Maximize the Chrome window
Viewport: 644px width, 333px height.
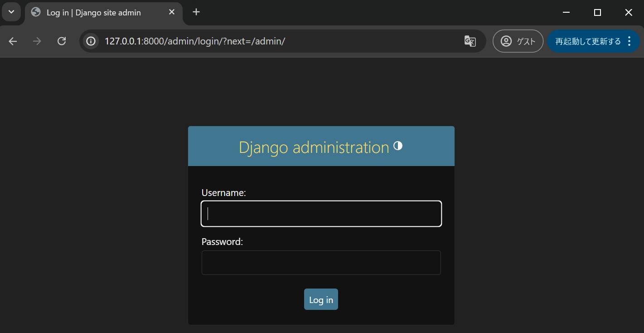click(597, 13)
